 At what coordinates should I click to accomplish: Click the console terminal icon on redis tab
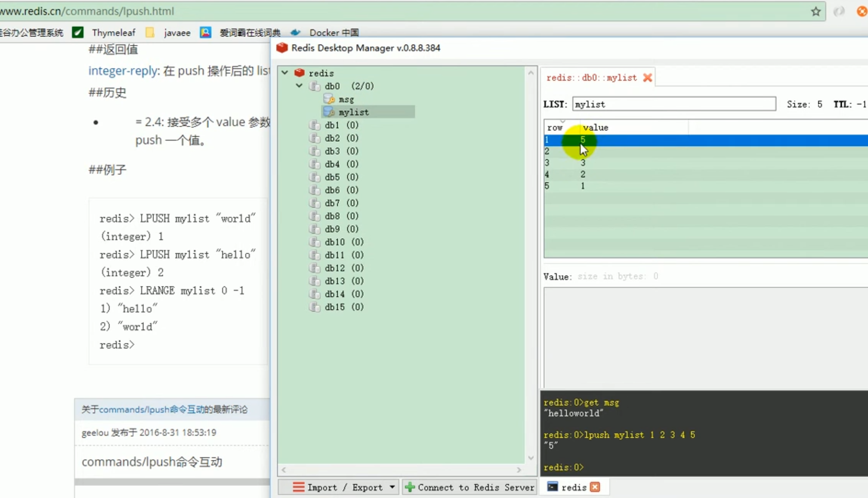coord(552,487)
